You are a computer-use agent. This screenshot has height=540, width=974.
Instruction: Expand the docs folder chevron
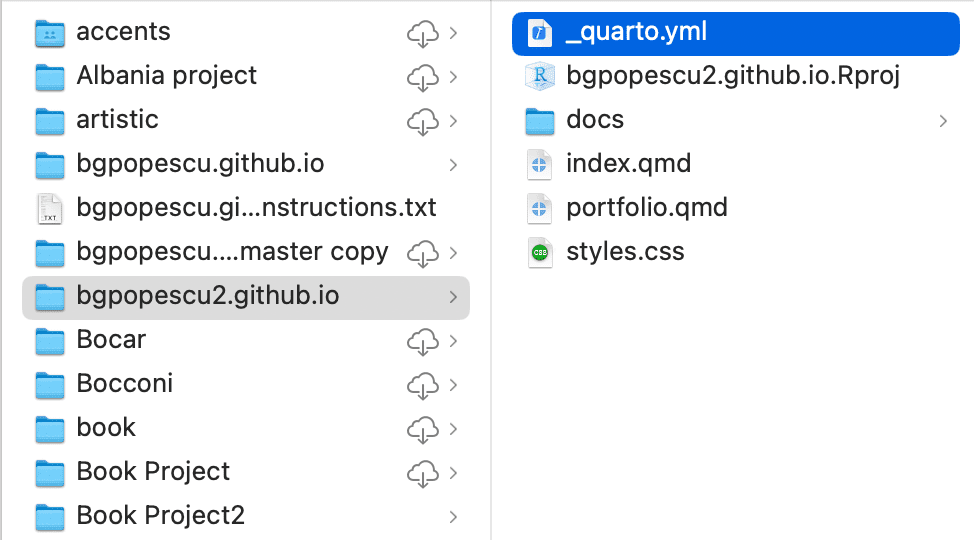click(943, 120)
